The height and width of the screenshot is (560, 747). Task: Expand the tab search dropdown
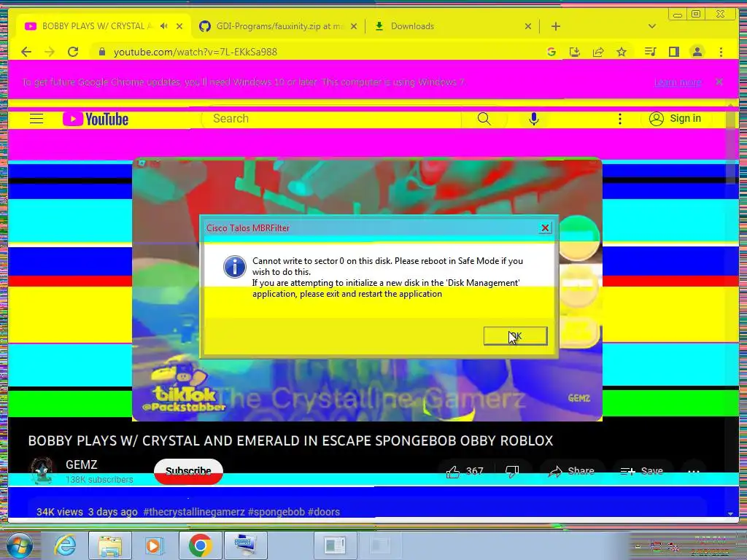pos(652,26)
